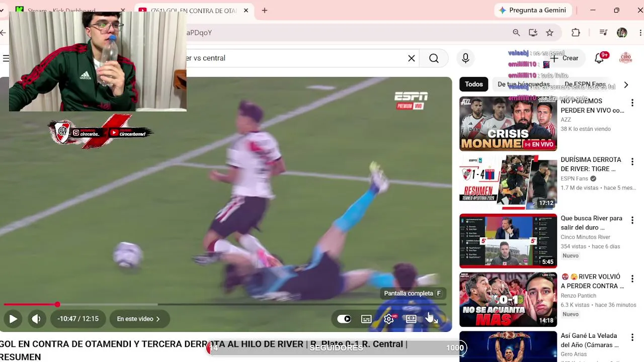
Task: Open 'DURÍSIMA DERROTA DE RIVER: TIGRE' title
Action: coord(591,164)
